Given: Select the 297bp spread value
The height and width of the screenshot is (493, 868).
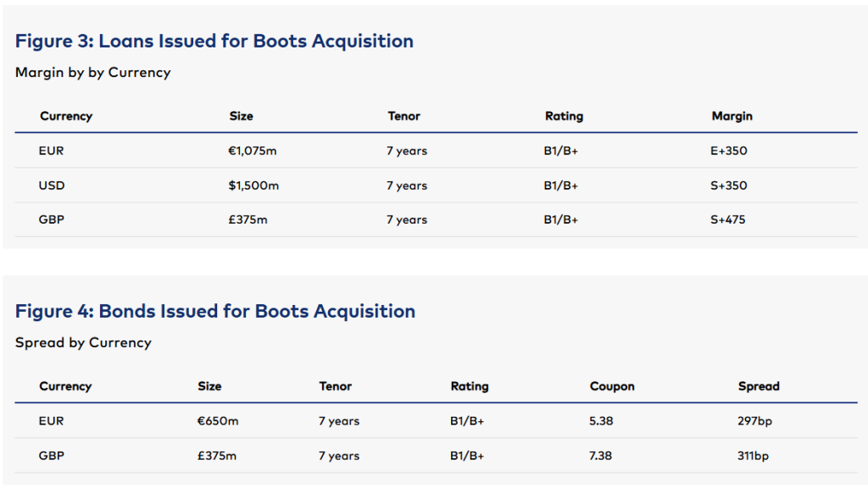Looking at the screenshot, I should pyautogui.click(x=754, y=421).
